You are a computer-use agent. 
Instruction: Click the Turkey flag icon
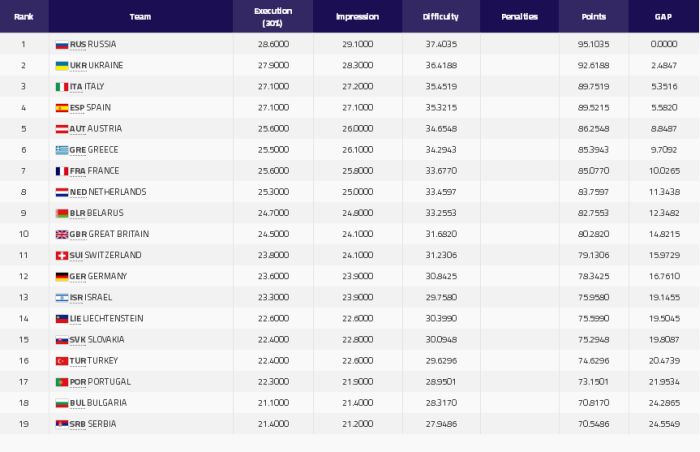tap(61, 360)
